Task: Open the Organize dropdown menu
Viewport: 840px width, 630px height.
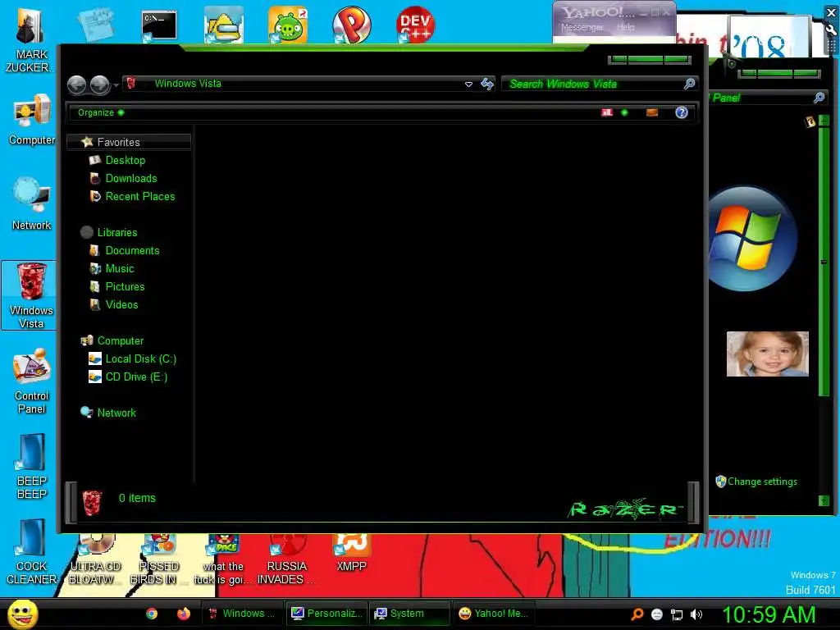Action: (x=101, y=112)
